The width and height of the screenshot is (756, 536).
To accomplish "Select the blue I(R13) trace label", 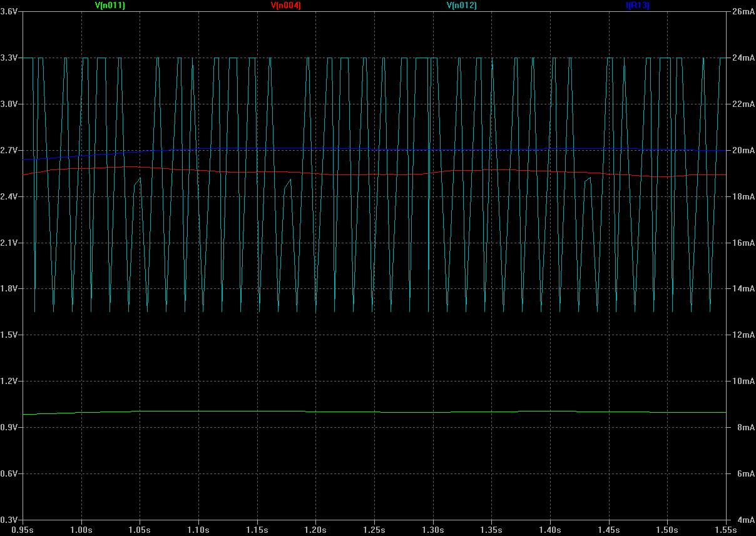I will pos(637,5).
